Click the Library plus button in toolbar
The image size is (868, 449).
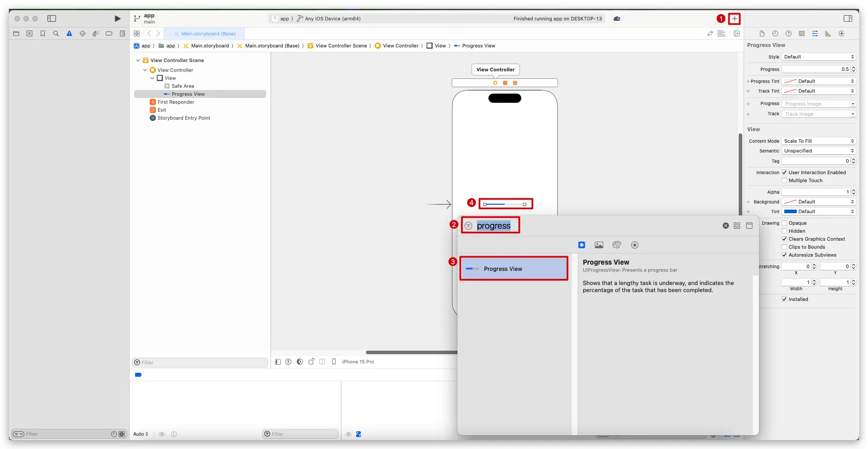point(734,19)
